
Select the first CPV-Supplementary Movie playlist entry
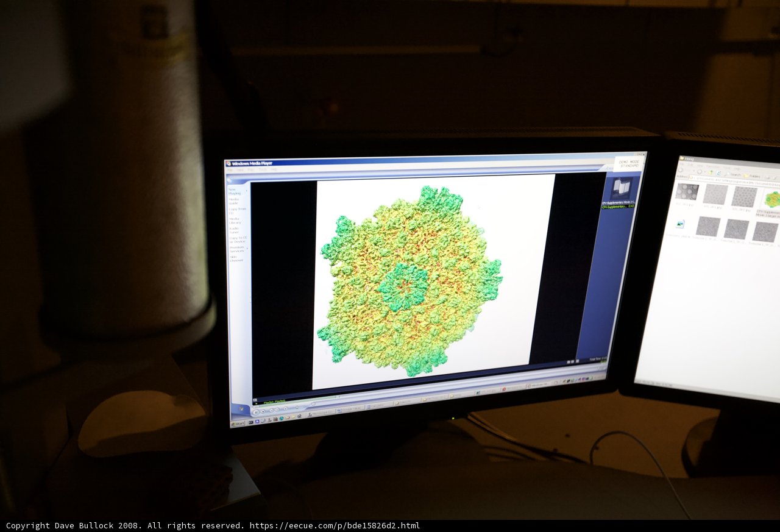point(619,202)
